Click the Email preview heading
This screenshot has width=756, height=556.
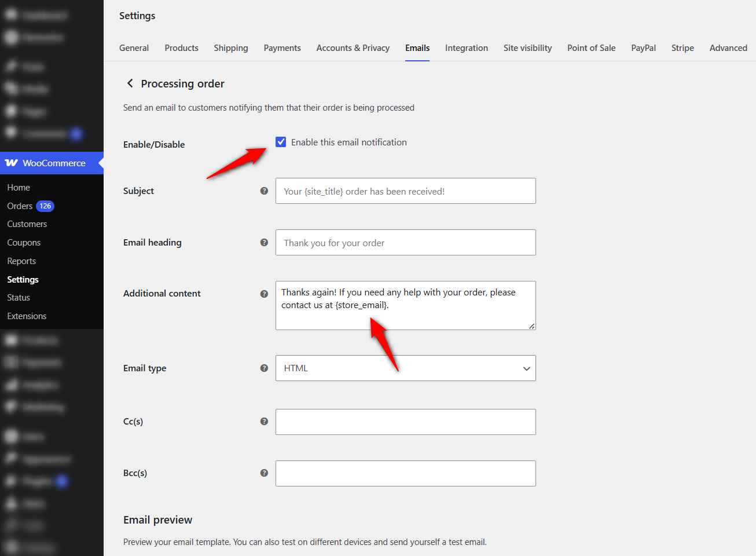pos(157,520)
